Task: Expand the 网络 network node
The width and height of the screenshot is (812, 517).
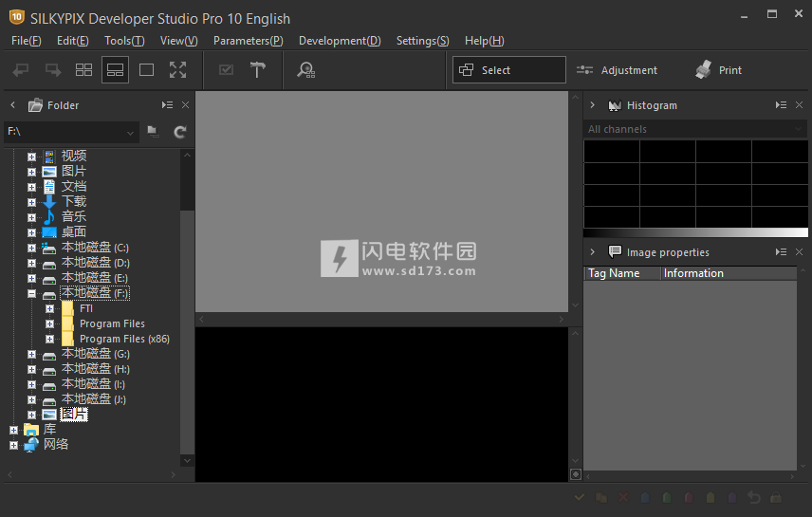Action: click(x=13, y=446)
